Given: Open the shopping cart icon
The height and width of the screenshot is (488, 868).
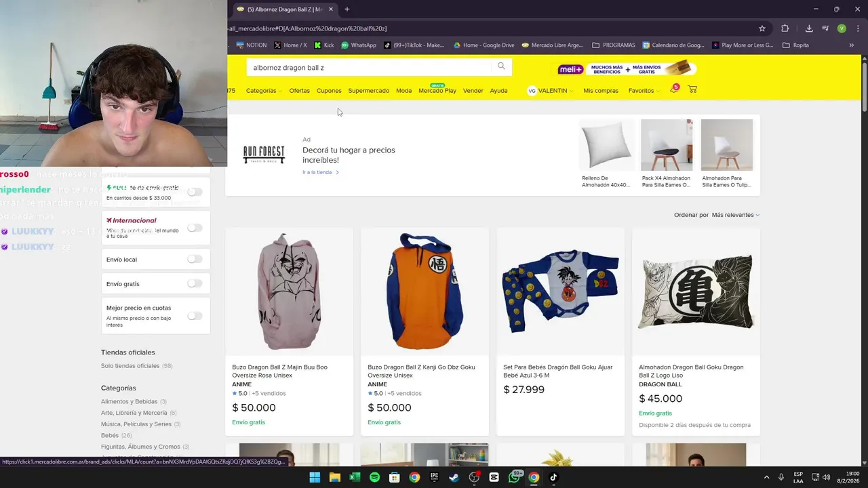Looking at the screenshot, I should (692, 89).
